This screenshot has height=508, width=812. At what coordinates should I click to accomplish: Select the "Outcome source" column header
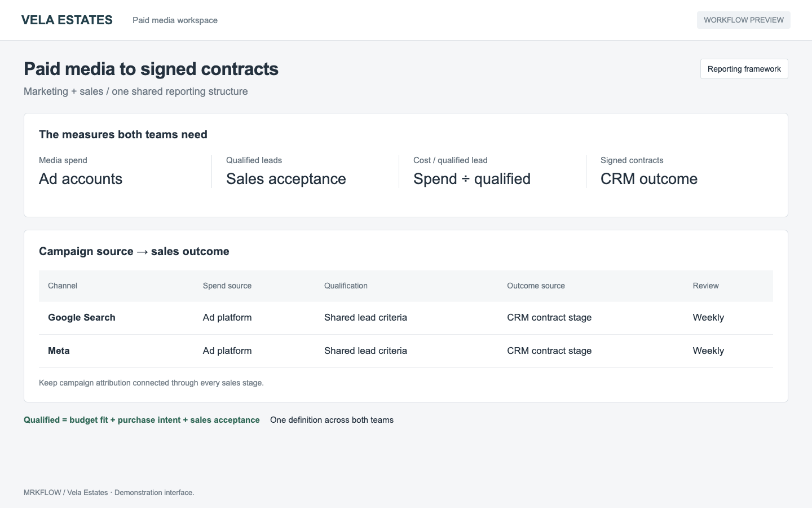(536, 286)
